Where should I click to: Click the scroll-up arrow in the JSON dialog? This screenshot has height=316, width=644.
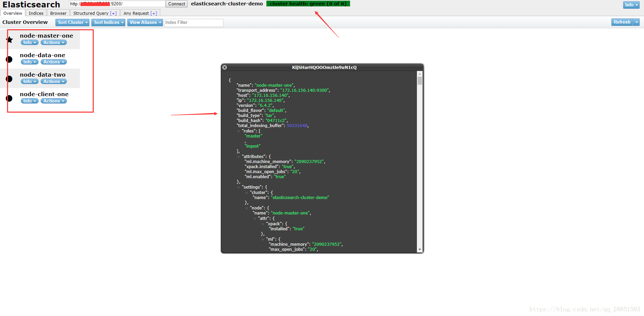420,74
